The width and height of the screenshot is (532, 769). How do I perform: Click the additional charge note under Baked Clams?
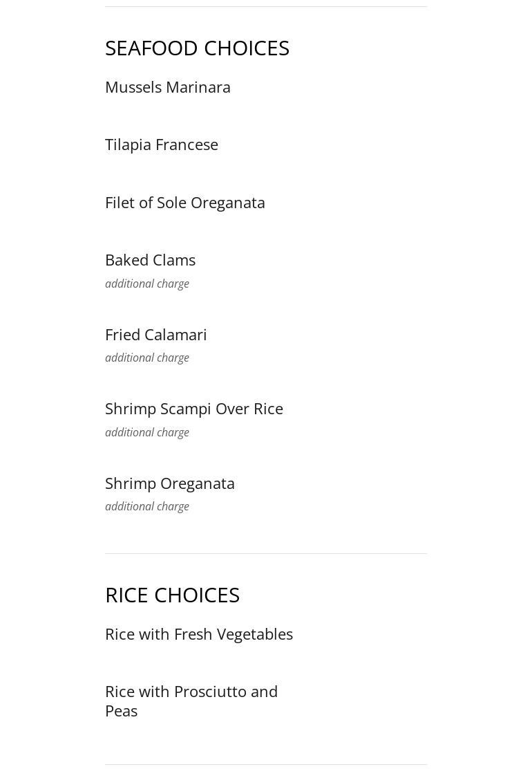coord(147,284)
